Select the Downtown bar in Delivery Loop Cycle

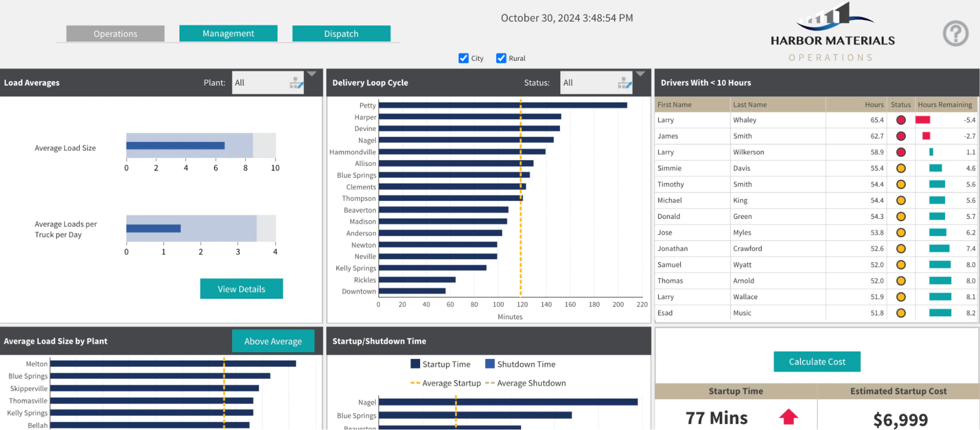(x=412, y=291)
